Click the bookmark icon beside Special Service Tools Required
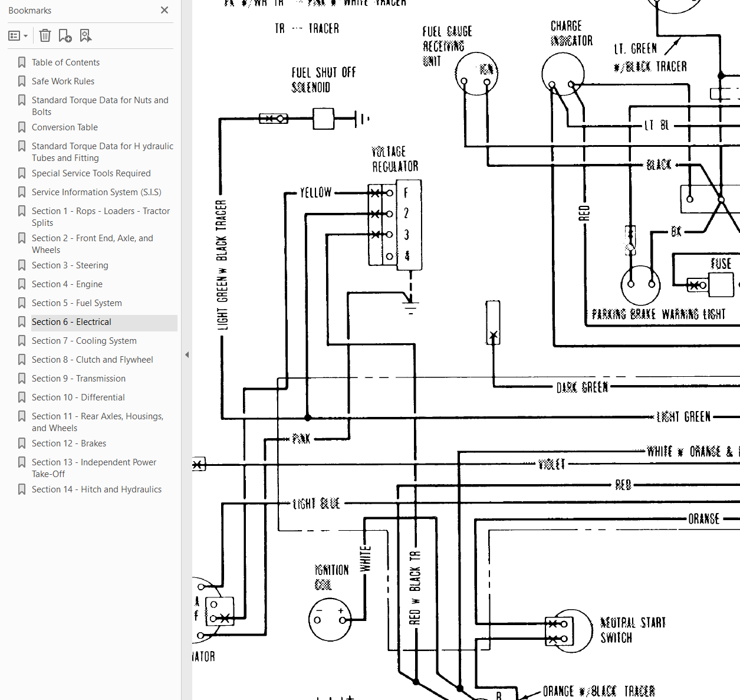Screen dimensions: 740x700 (22, 173)
